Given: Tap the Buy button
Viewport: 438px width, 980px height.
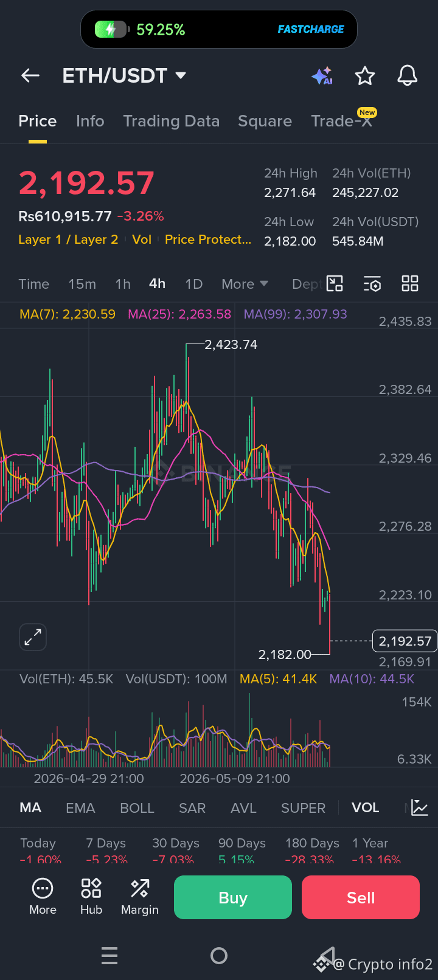Looking at the screenshot, I should point(233,897).
